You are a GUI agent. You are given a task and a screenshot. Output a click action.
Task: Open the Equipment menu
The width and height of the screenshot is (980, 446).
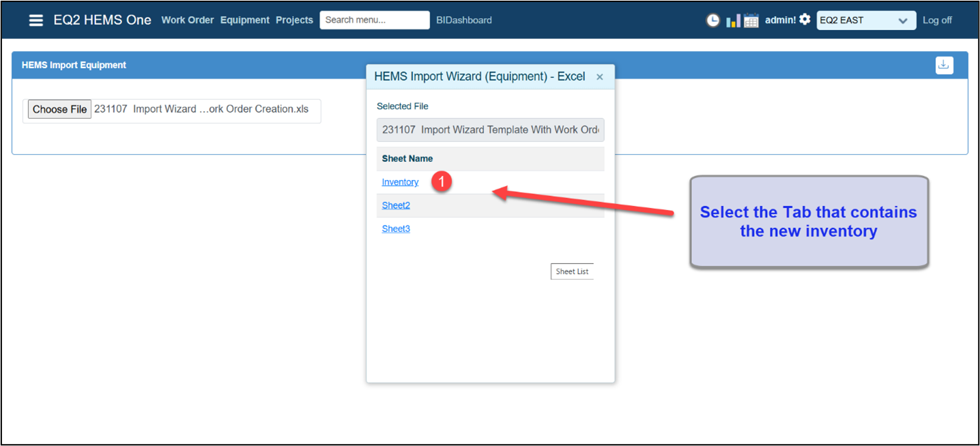click(244, 20)
